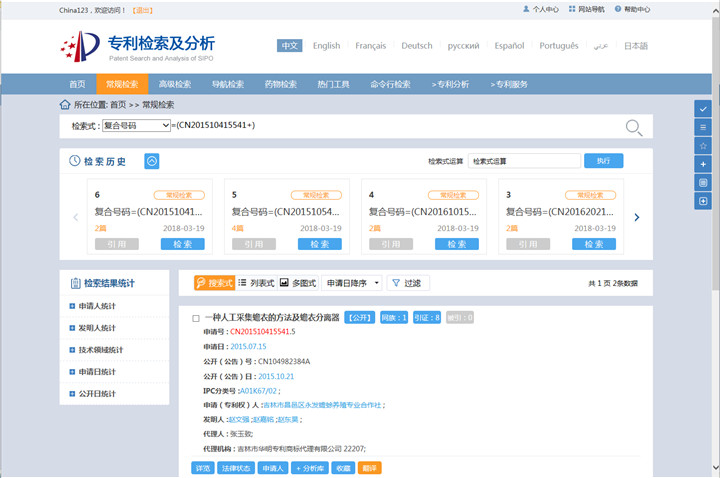Collapse search history with the up-chevron icon
The width and height of the screenshot is (720, 478).
coord(151,161)
